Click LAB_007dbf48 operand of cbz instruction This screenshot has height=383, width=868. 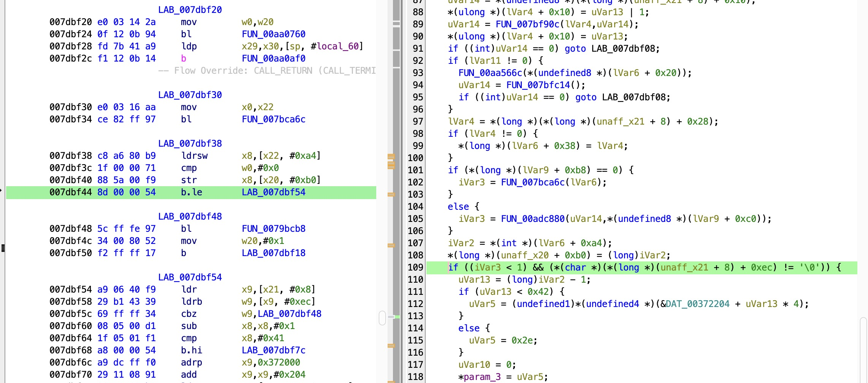click(x=290, y=313)
